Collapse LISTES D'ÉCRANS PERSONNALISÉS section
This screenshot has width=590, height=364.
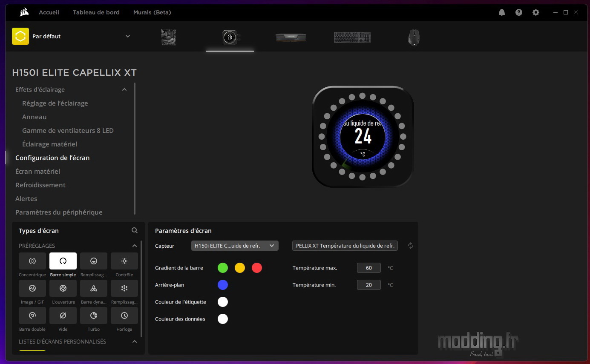pyautogui.click(x=135, y=341)
